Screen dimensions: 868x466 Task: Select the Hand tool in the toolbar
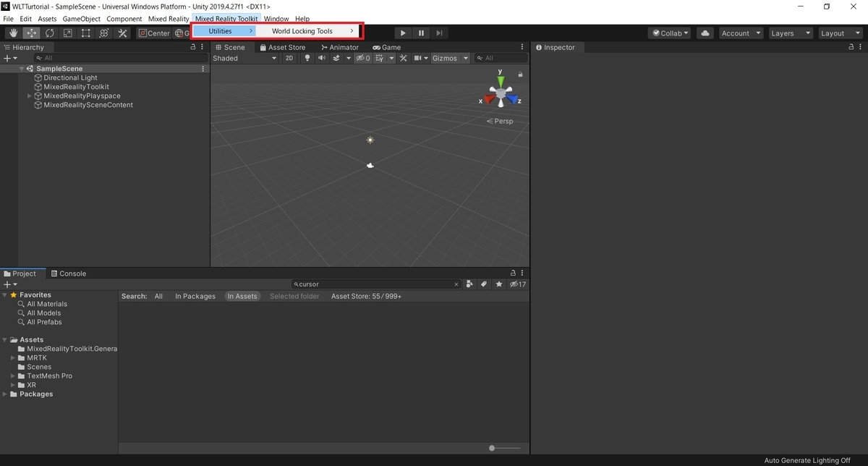(13, 33)
